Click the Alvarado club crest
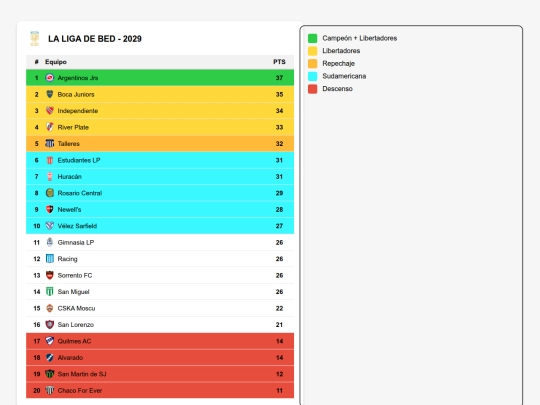The height and width of the screenshot is (405, 540). 50,357
